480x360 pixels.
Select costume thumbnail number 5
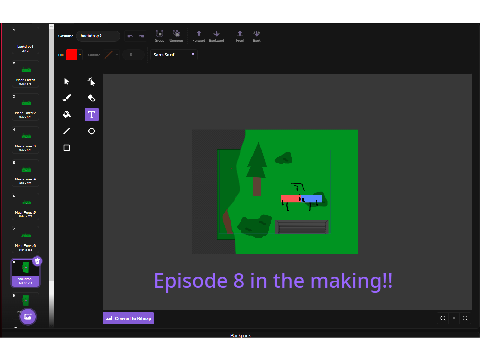25,173
